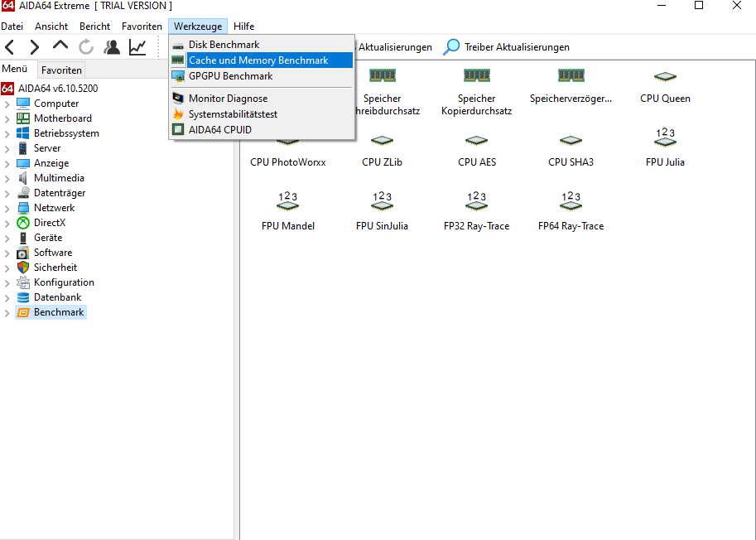756x540 pixels.
Task: Open the Hilfe menu
Action: pyautogui.click(x=244, y=26)
